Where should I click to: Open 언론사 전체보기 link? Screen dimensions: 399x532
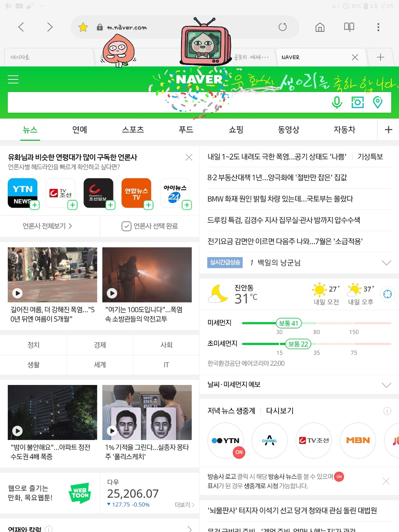47,226
